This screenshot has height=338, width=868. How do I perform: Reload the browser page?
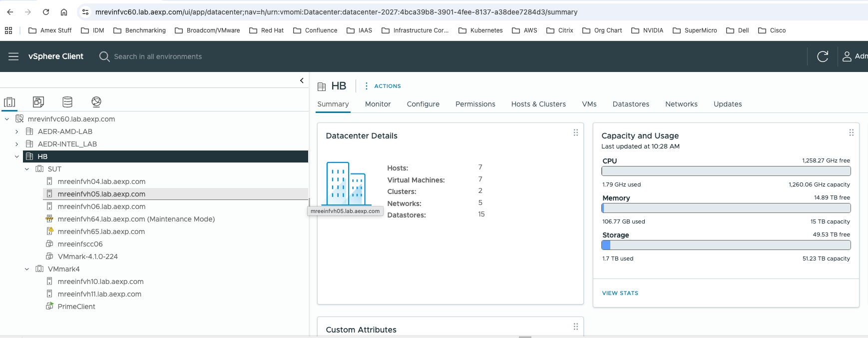coord(46,12)
